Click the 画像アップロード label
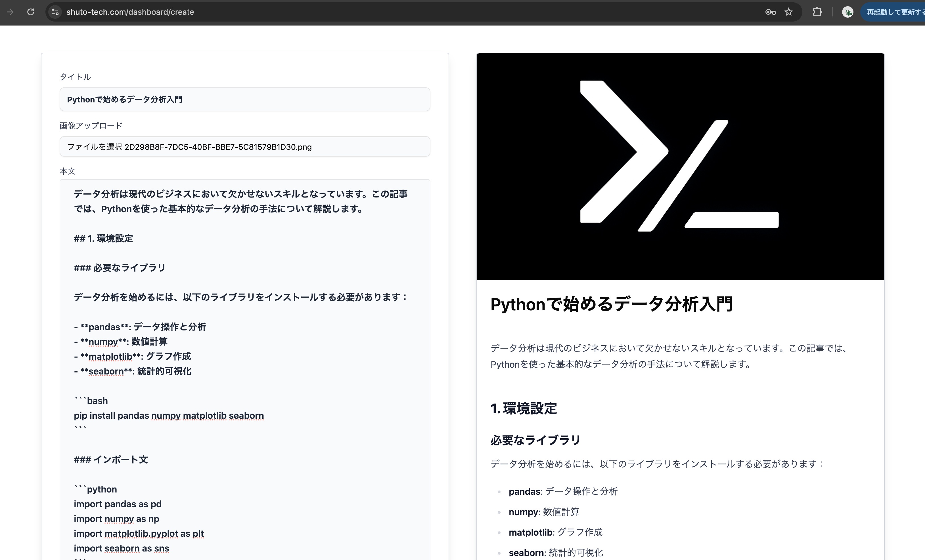Viewport: 925px width, 560px height. [91, 125]
